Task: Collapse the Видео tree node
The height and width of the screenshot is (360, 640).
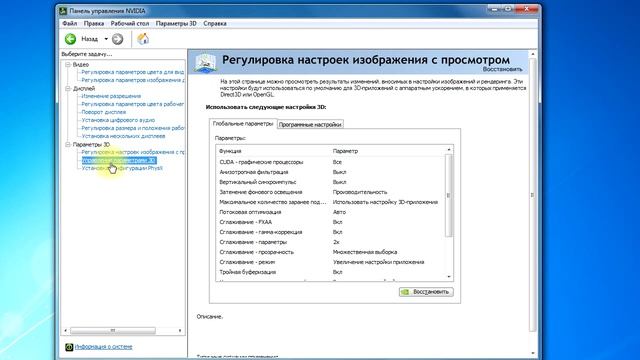Action: pyautogui.click(x=68, y=64)
